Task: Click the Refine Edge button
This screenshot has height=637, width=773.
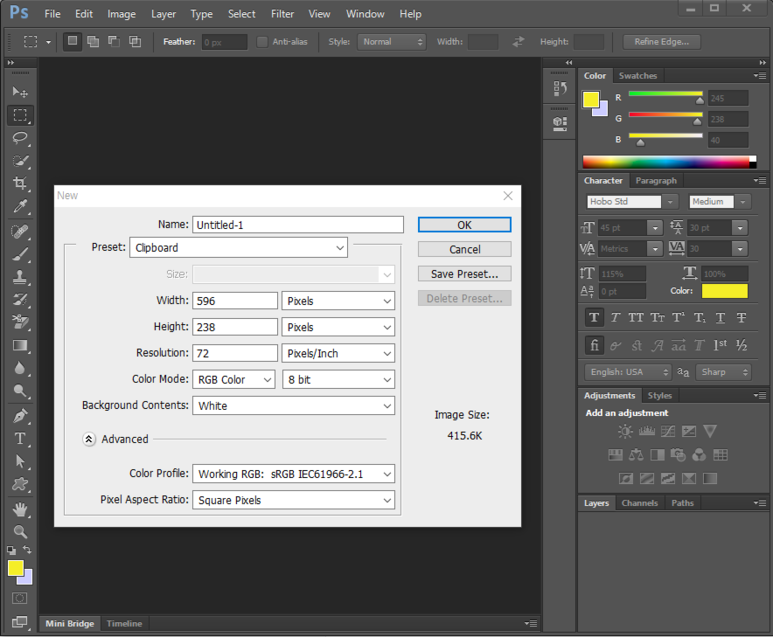Action: coord(662,42)
